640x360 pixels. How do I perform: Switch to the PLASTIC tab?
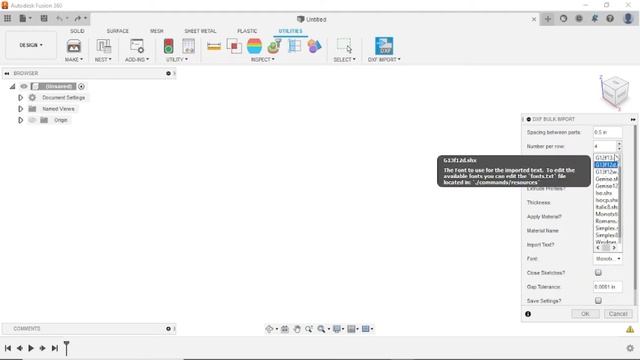(x=247, y=31)
